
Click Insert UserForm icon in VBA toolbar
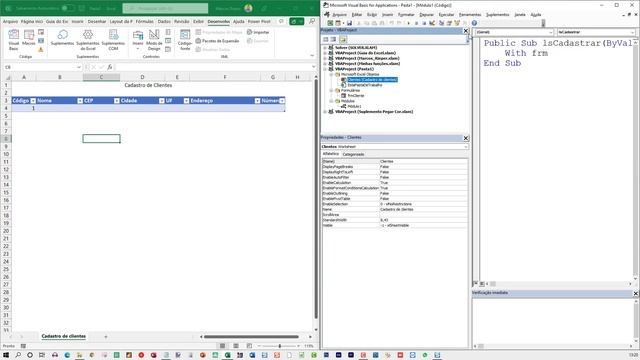point(338,23)
